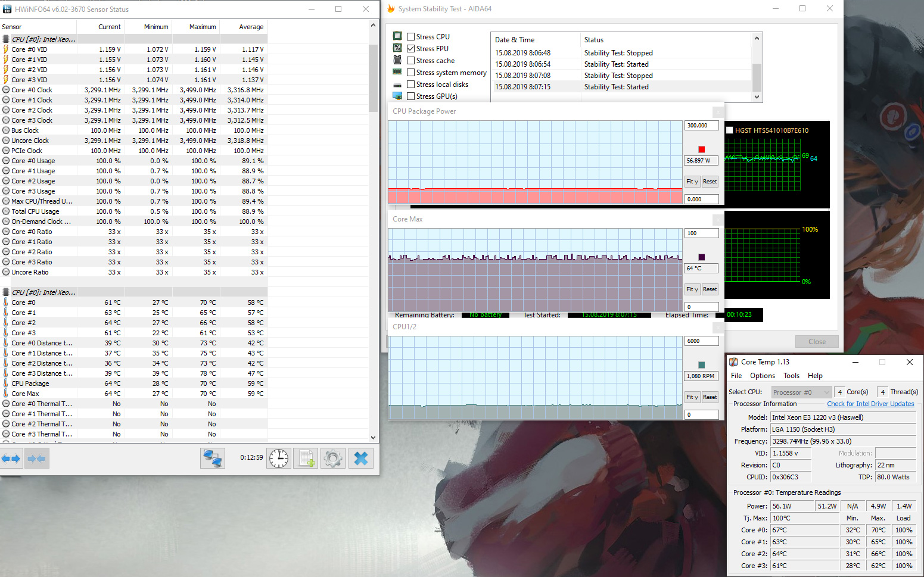Screen dimensions: 924x577
Task: Click the red CPU Package Power color swatch
Action: click(701, 149)
